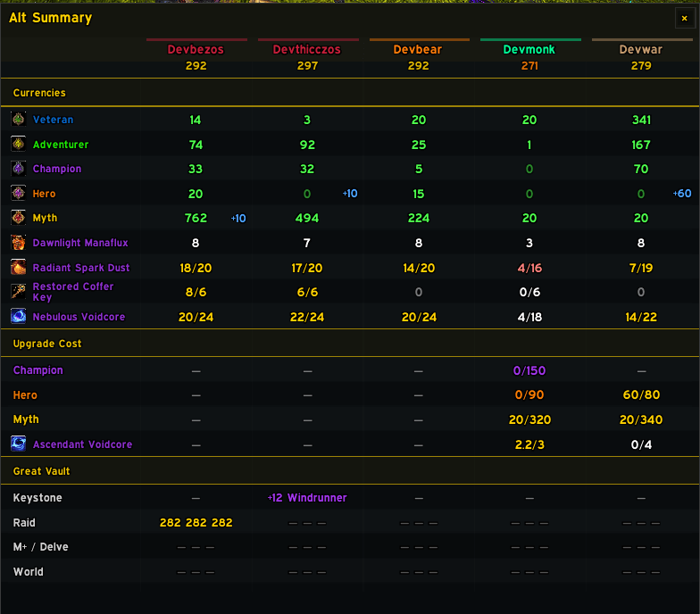The image size is (700, 614).
Task: Click the Keystone row label
Action: point(37,498)
